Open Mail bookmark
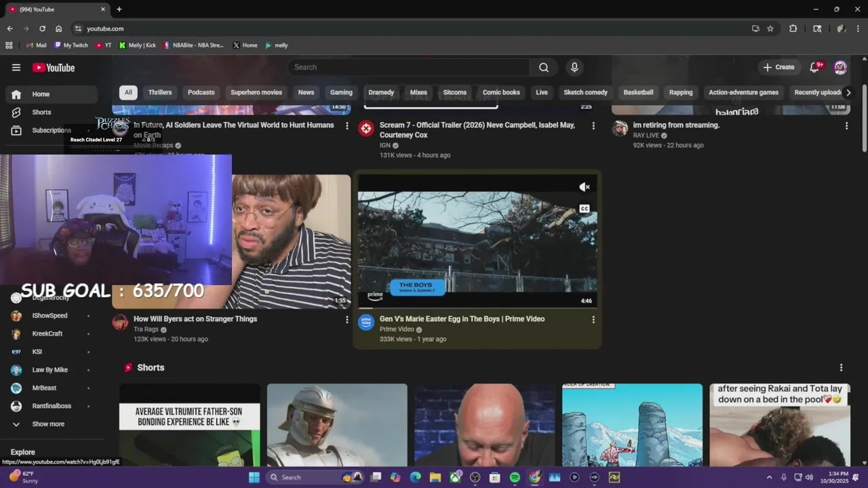The height and width of the screenshot is (488, 868). [x=37, y=45]
